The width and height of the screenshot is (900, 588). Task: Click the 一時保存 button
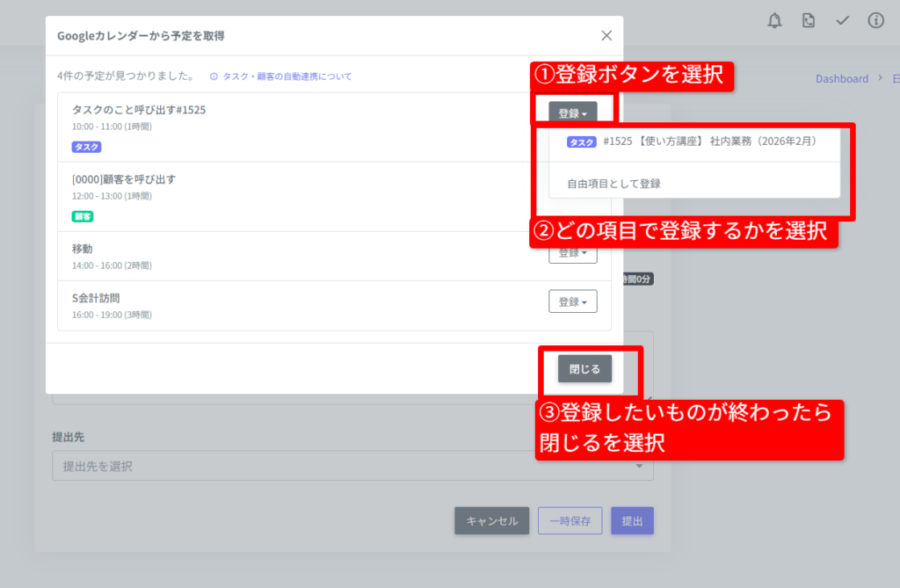570,521
